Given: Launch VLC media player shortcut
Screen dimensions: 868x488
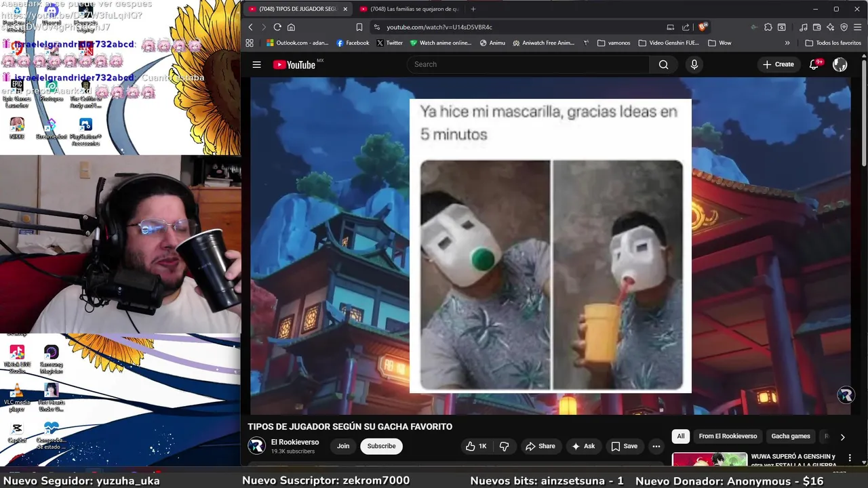Looking at the screenshot, I should pos(17,398).
